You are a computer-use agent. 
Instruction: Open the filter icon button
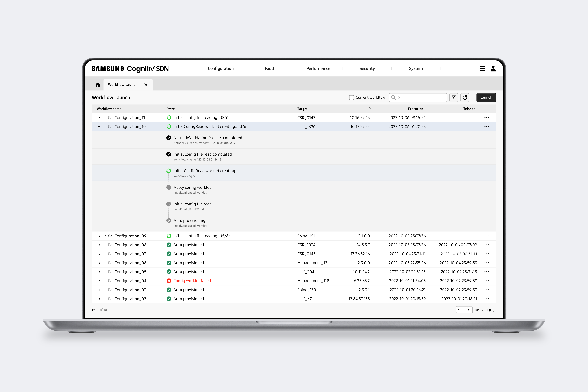454,98
